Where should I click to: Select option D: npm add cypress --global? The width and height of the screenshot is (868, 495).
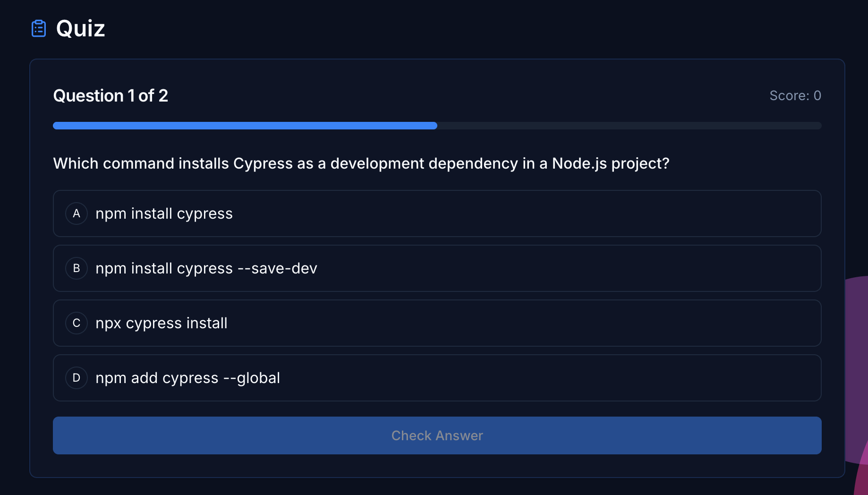click(437, 378)
